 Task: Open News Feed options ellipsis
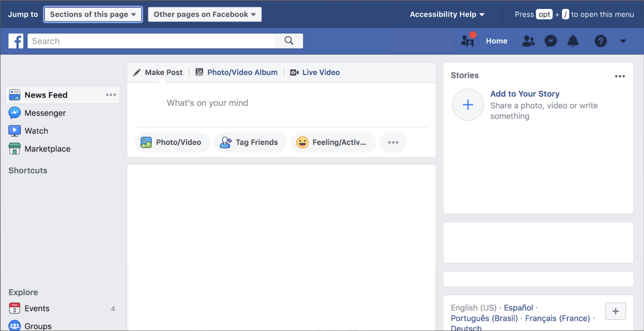[x=111, y=95]
